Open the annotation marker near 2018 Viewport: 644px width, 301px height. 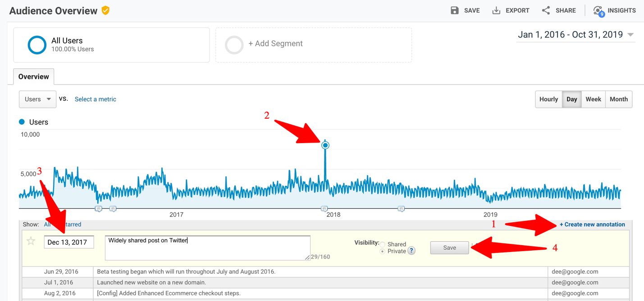click(x=324, y=209)
